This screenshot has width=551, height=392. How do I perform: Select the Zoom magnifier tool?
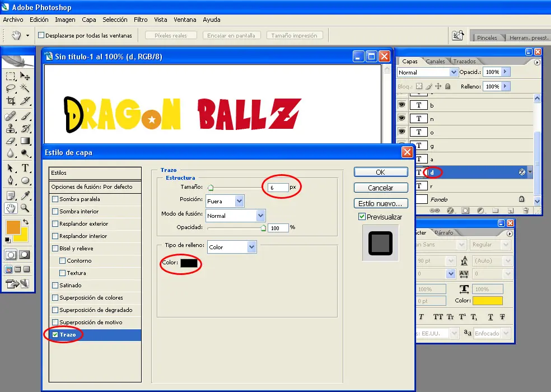coord(25,208)
